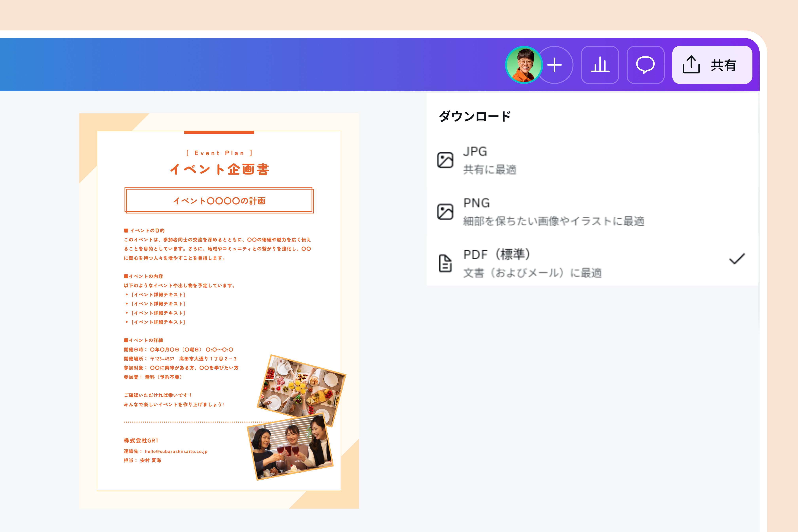
Task: Click the hello@subarashiisaito.co.jp contact line
Action: (x=166, y=451)
